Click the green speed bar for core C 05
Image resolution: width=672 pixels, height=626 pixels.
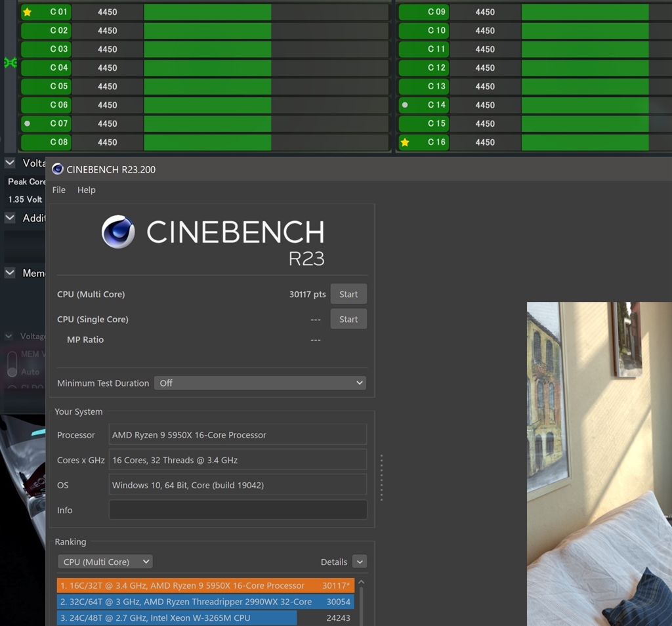[207, 86]
